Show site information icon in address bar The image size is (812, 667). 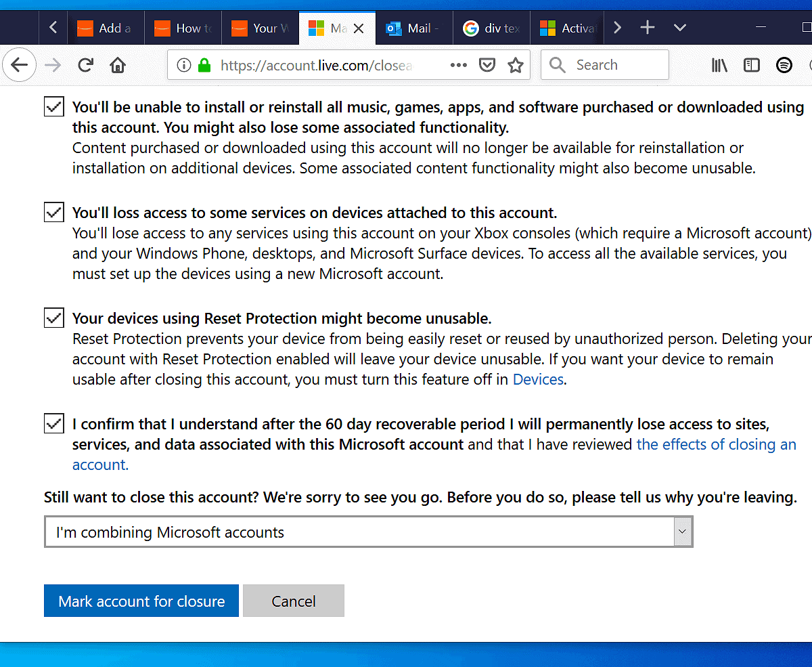point(184,65)
